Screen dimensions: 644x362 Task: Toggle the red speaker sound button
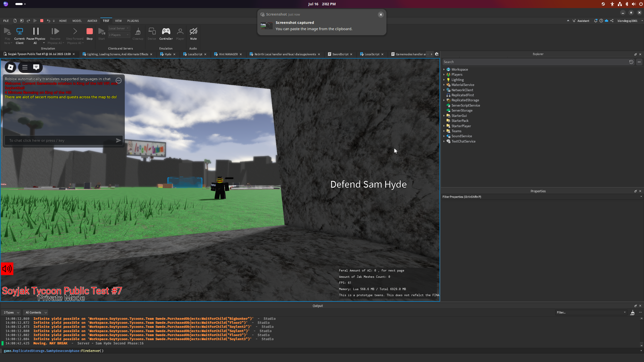tap(7, 268)
